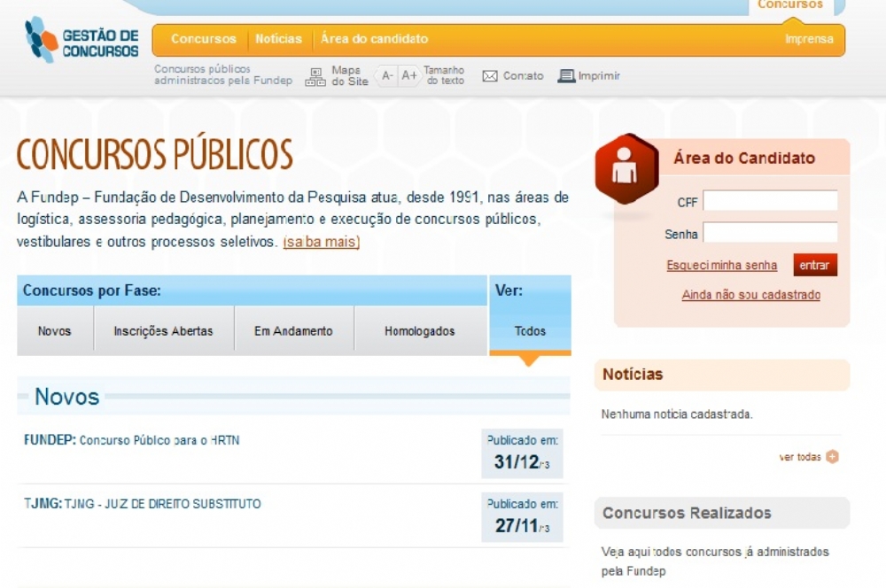This screenshot has width=886, height=588.
Task: Click the Contato envelope icon
Action: (490, 76)
